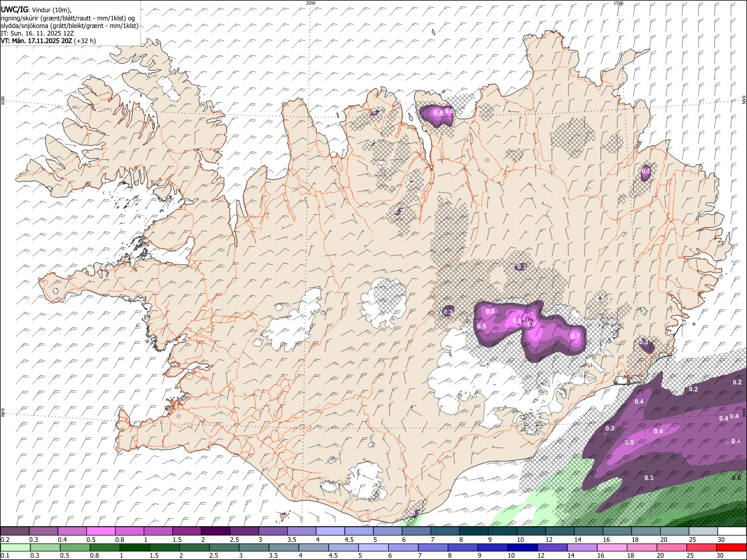Click the '18' tick label under the upper scale
Image resolution: width=747 pixels, height=560 pixels.
coord(635,540)
